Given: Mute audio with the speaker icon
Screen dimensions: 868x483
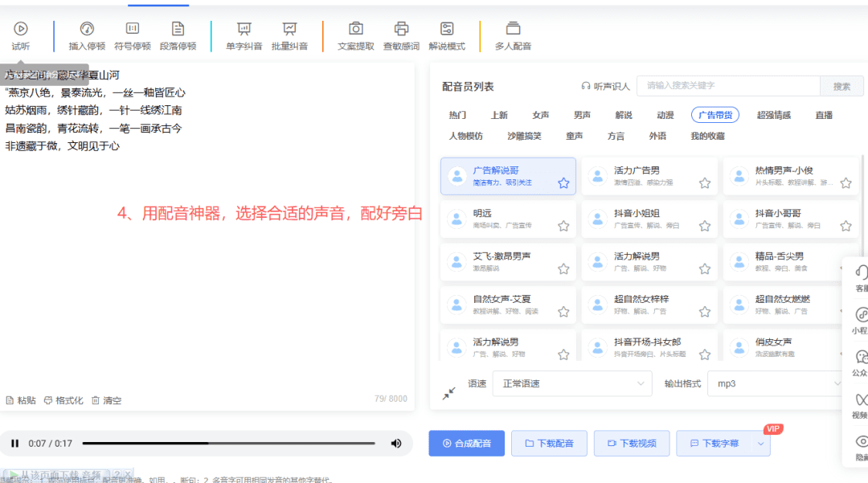Looking at the screenshot, I should click(395, 444).
